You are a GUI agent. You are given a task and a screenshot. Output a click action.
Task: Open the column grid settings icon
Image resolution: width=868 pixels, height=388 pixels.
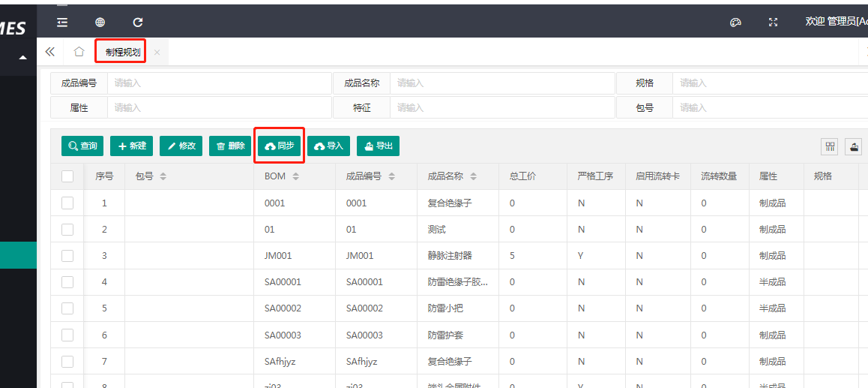click(x=830, y=146)
